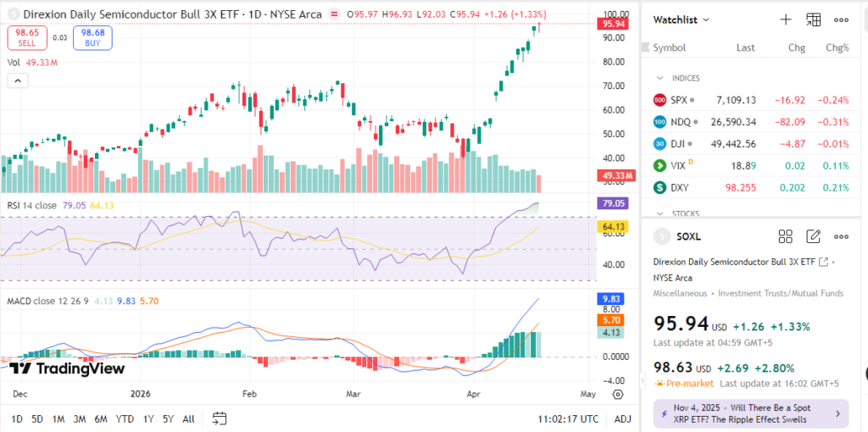Open watchlist advanced view table icon

pos(813,19)
